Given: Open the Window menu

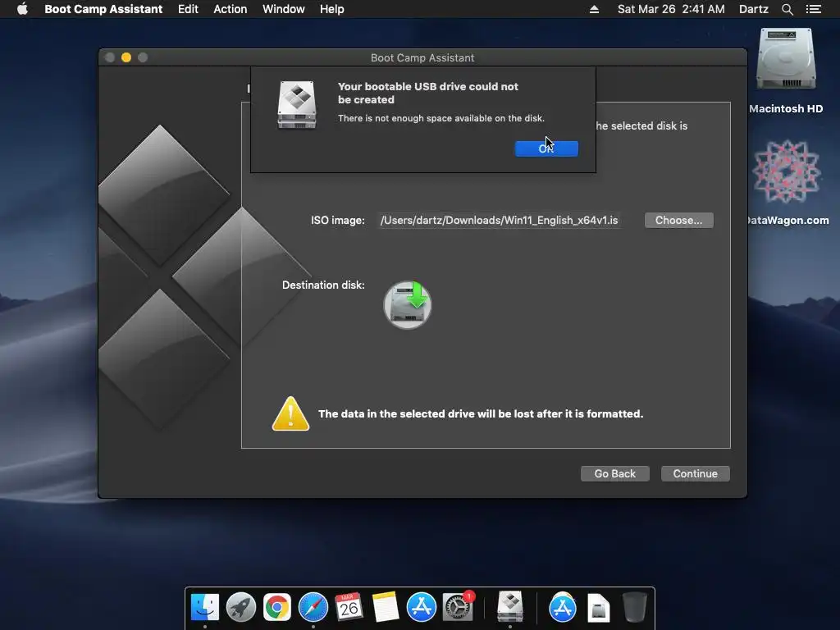Looking at the screenshot, I should pyautogui.click(x=283, y=9).
